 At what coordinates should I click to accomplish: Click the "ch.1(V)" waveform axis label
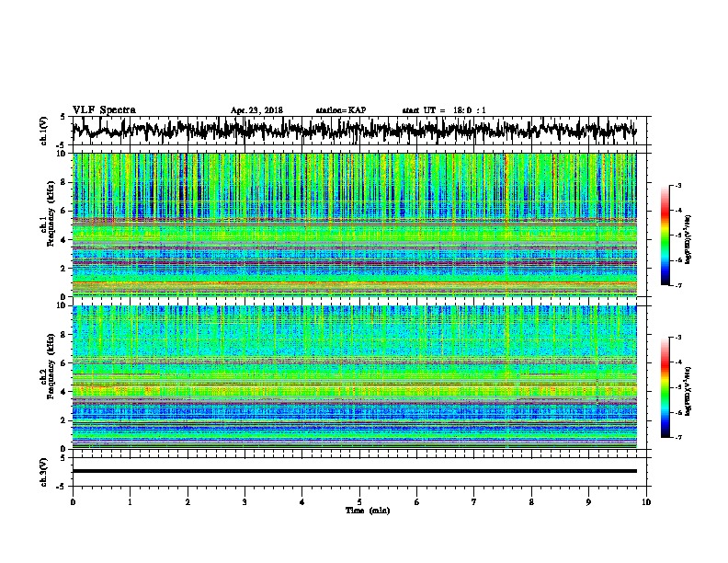click(x=43, y=131)
